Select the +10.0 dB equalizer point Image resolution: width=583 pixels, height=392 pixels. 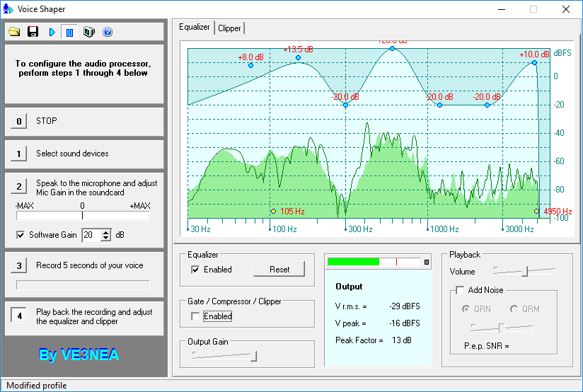coord(534,63)
